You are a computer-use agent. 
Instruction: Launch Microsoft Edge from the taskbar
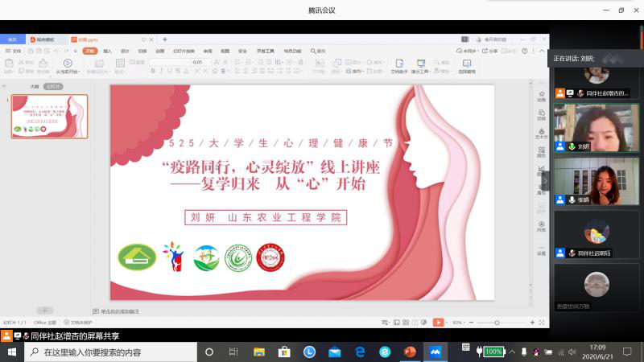pyautogui.click(x=360, y=352)
